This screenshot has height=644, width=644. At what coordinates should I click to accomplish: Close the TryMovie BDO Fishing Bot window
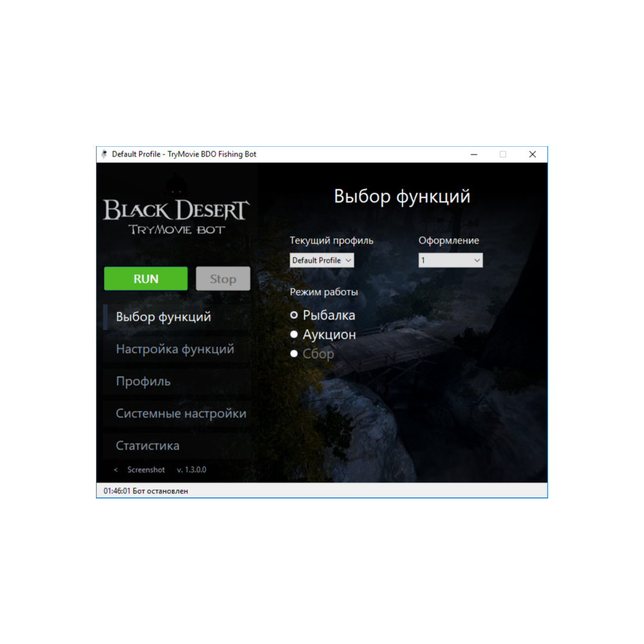pyautogui.click(x=533, y=155)
